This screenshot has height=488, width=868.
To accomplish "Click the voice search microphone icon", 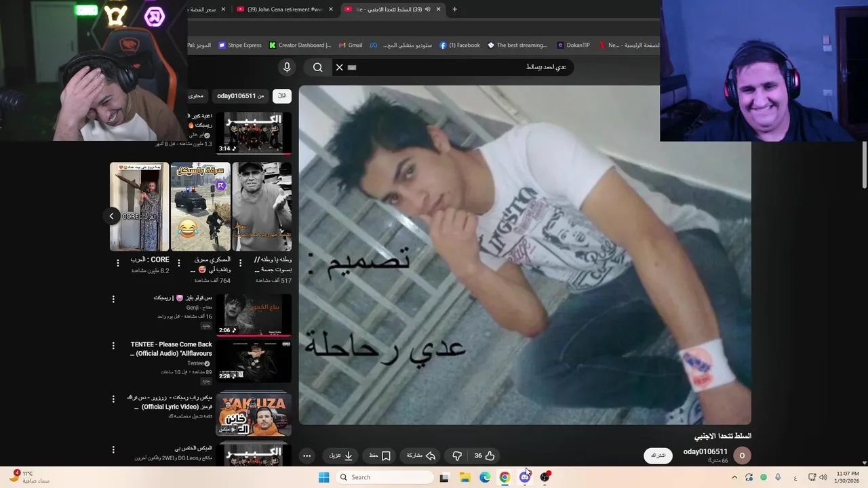I will [x=287, y=67].
